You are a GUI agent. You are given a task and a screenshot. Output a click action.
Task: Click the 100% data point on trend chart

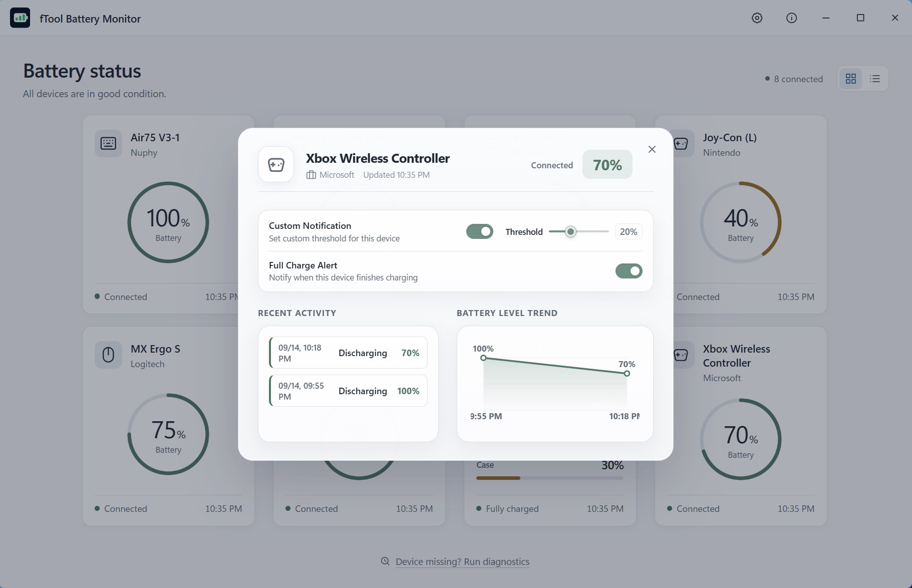tap(483, 358)
